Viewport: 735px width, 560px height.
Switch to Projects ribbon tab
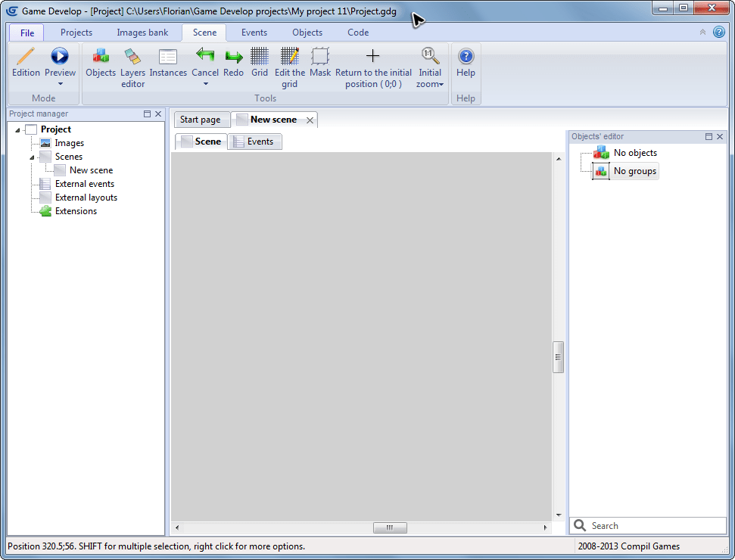[x=76, y=33]
